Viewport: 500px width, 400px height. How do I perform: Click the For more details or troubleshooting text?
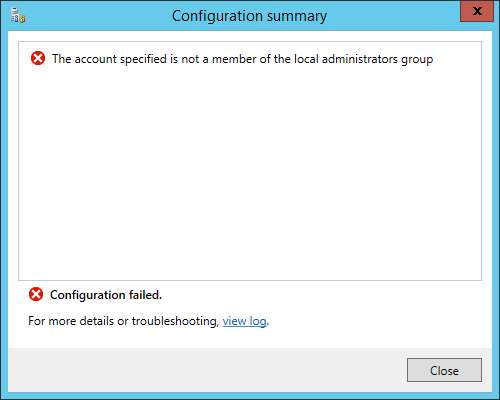click(x=124, y=321)
